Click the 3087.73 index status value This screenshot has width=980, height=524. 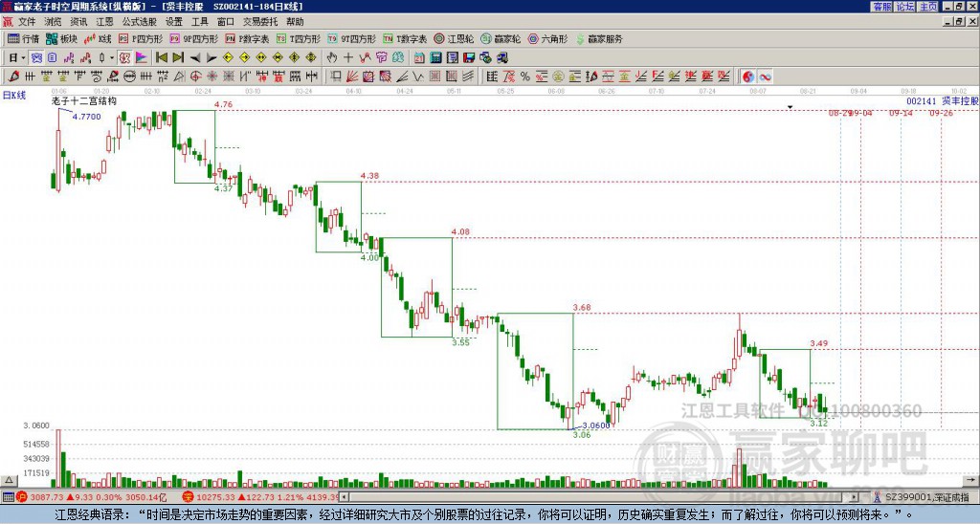[47, 497]
